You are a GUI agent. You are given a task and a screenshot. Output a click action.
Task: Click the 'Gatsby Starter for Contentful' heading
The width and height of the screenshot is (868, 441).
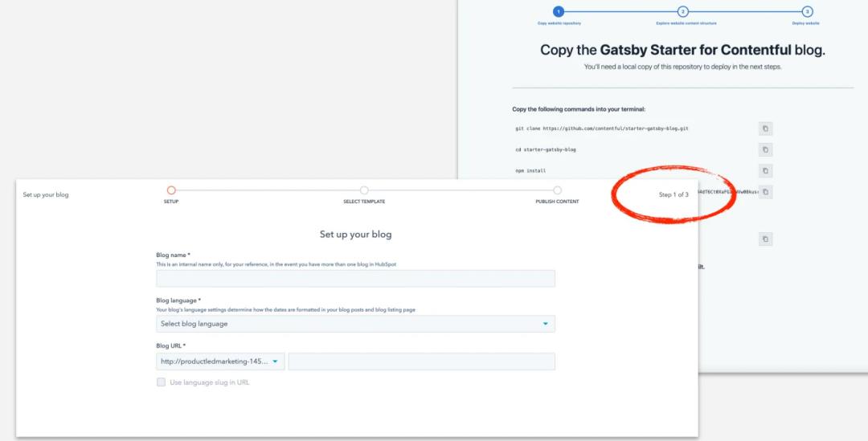(695, 50)
